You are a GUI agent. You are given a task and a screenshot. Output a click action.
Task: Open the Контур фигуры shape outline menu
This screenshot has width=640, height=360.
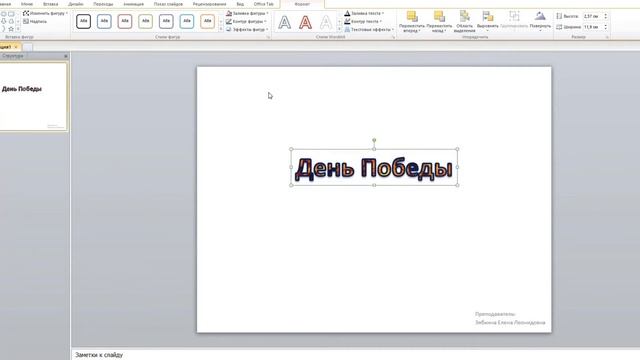pos(247,21)
